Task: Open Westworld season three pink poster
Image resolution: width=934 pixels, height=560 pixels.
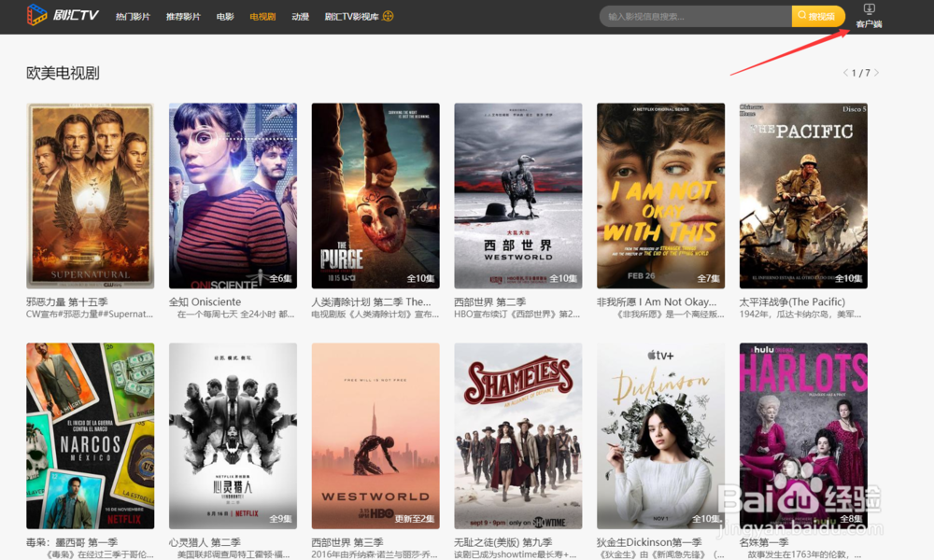Action: [x=375, y=436]
